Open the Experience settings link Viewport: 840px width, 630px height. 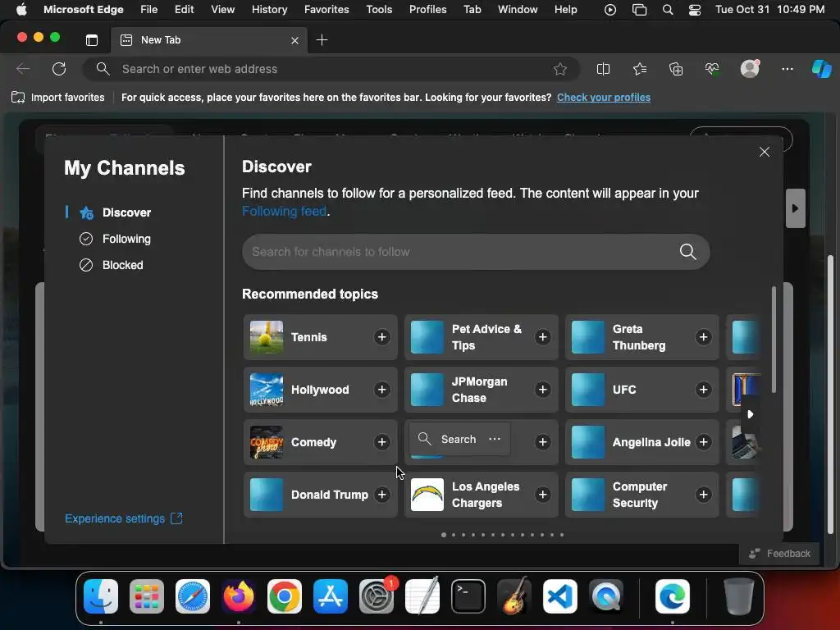point(124,518)
